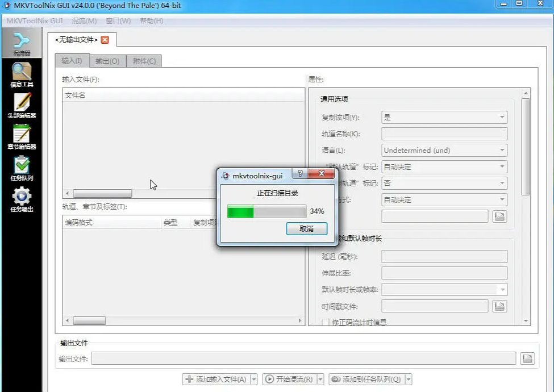This screenshot has width=554, height=392.
Task: Switch to the 输出(O) tab
Action: click(x=107, y=61)
